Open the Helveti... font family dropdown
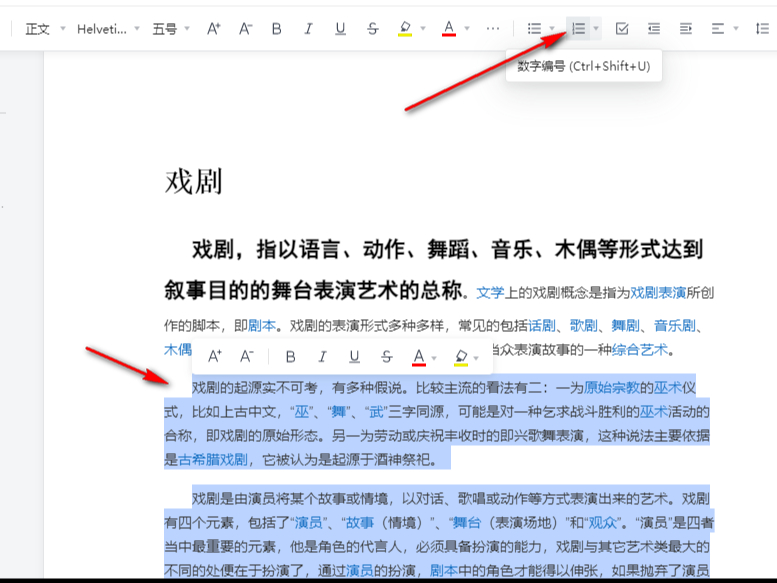The height and width of the screenshot is (583, 777). coord(108,29)
